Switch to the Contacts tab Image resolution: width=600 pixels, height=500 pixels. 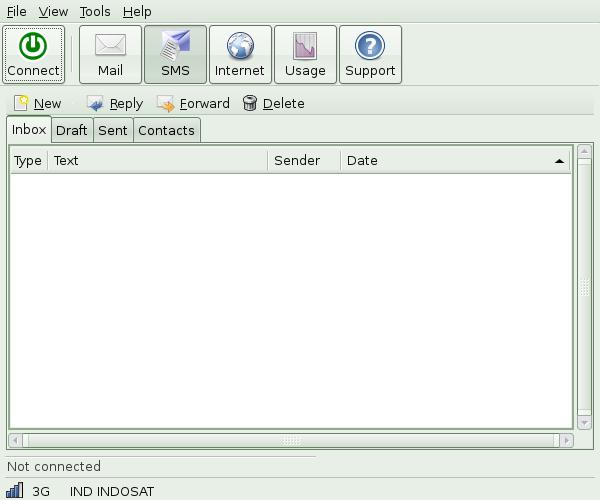166,130
